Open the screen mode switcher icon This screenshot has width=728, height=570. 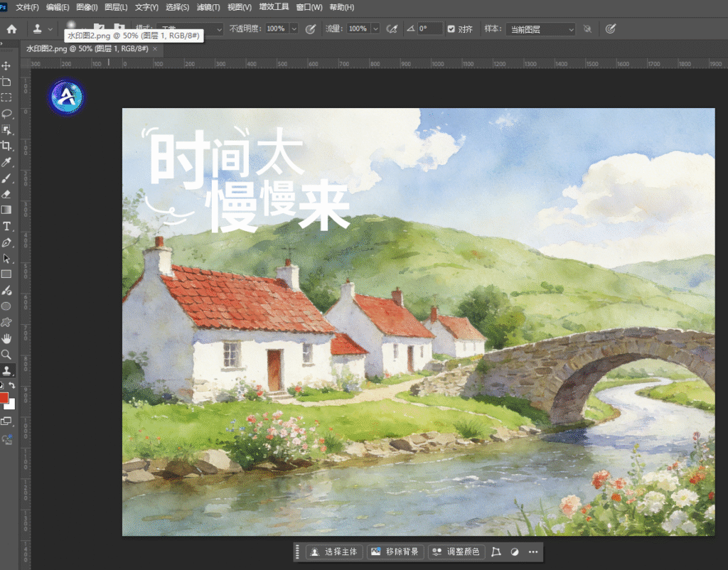(x=6, y=421)
